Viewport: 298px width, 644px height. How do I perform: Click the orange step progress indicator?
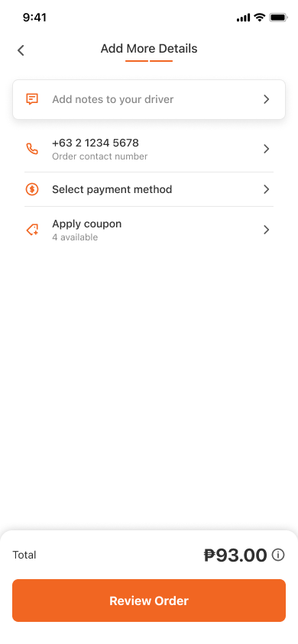(149, 61)
